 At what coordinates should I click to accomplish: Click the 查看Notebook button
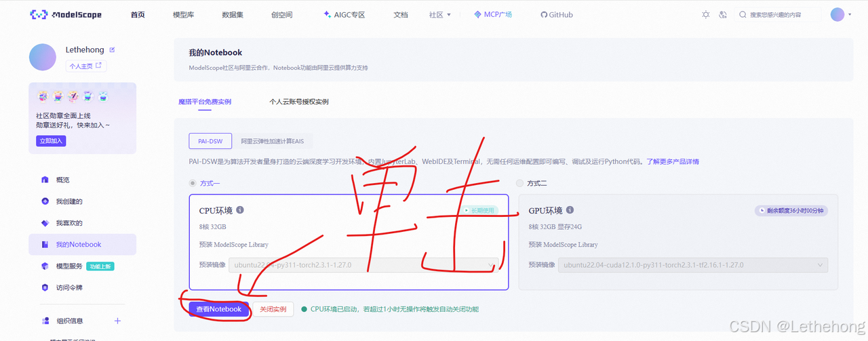click(x=218, y=309)
